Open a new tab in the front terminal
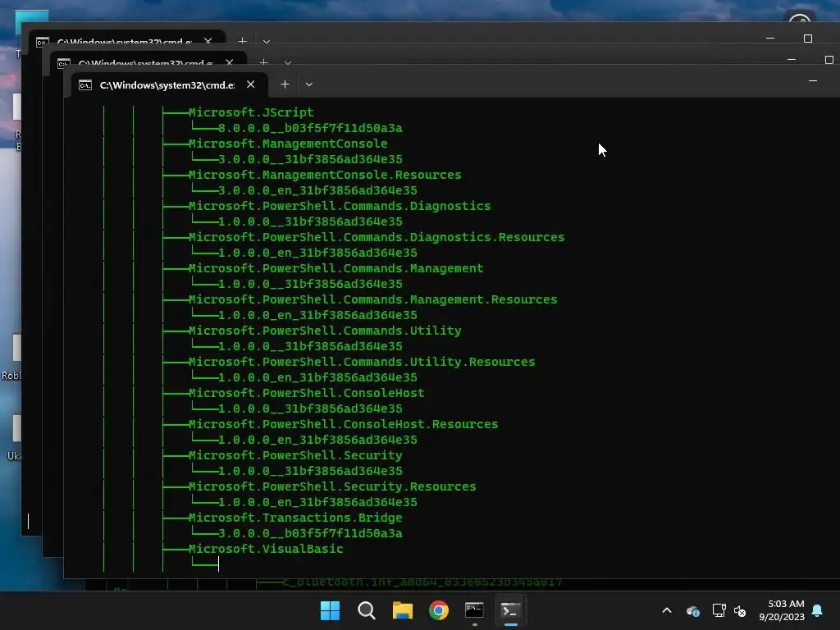Screen dimensions: 840x630 point(285,84)
